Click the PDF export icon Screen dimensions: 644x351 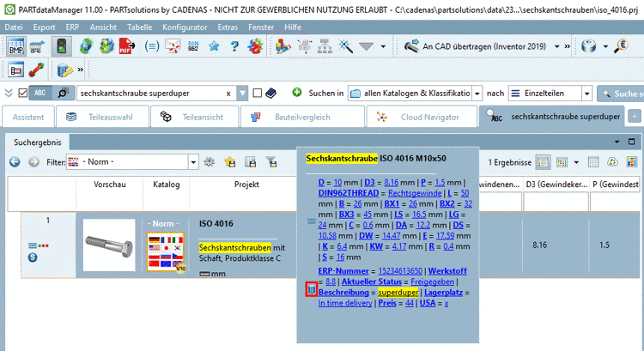point(127,46)
